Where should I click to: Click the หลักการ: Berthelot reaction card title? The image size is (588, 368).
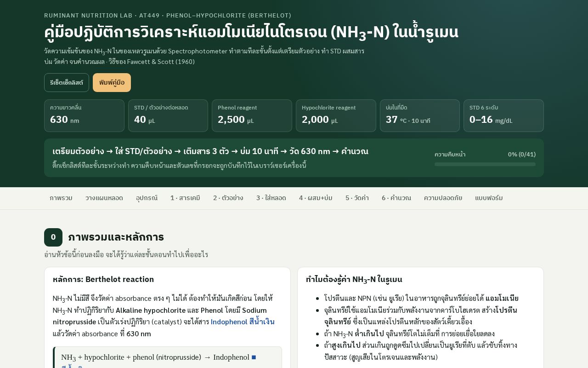pyautogui.click(x=103, y=279)
